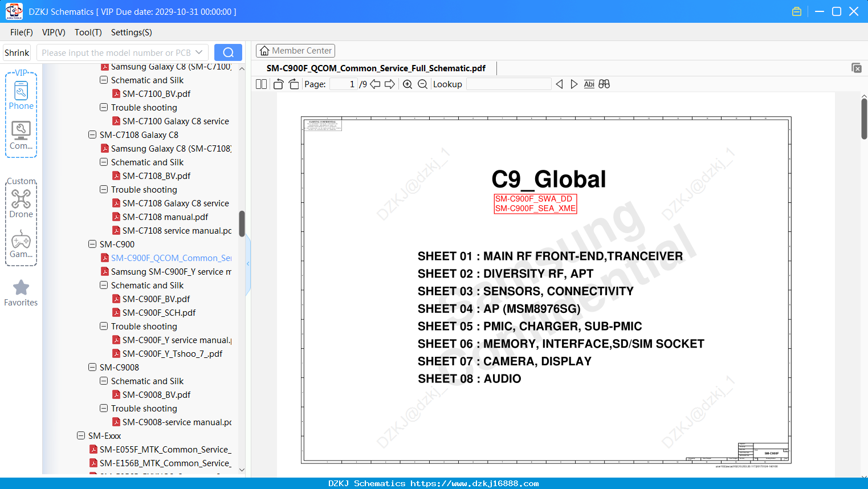Select the Phone category in VIP
This screenshot has width=868, height=489.
coord(21,95)
